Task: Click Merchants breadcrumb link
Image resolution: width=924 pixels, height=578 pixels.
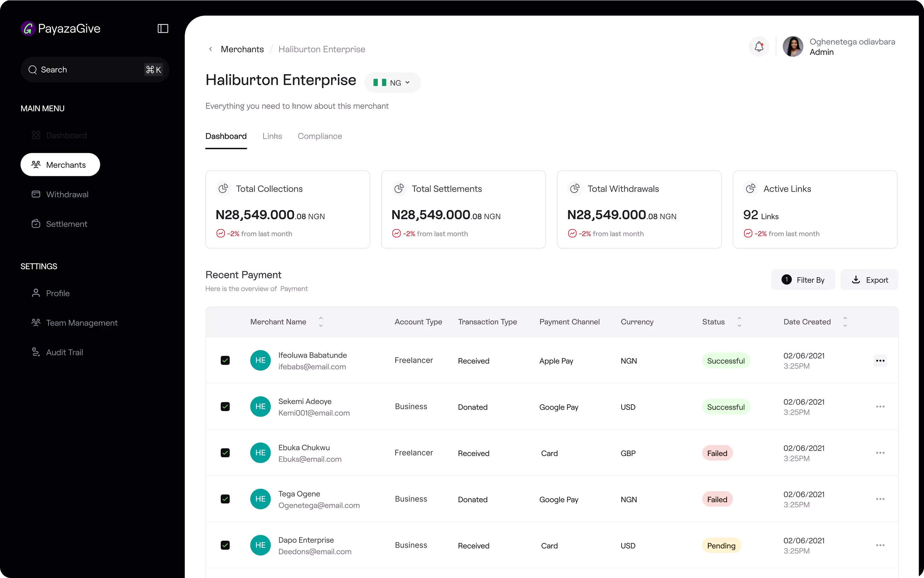Action: 242,49
